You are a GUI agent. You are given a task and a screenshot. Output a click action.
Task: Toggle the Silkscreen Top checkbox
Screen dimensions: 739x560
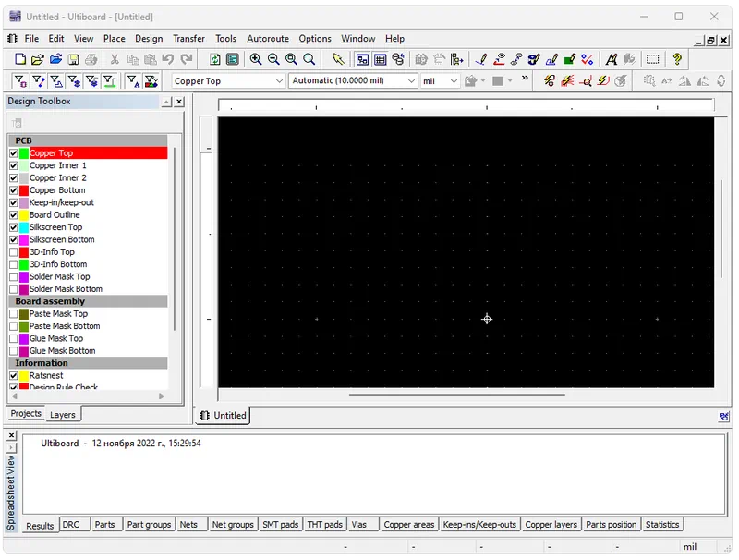[14, 227]
